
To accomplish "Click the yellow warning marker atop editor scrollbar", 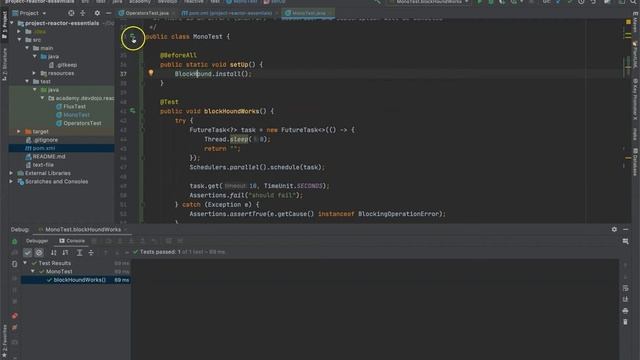I will point(628,21).
